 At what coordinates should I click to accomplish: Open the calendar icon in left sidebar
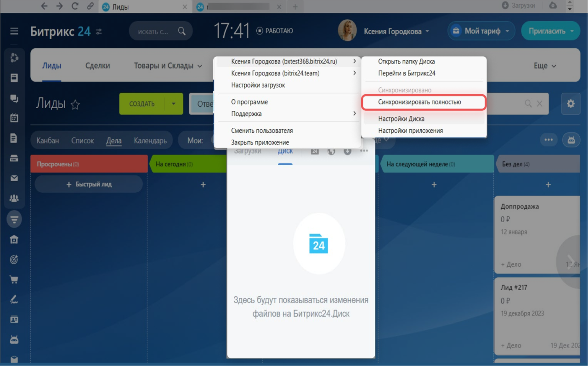tap(14, 118)
